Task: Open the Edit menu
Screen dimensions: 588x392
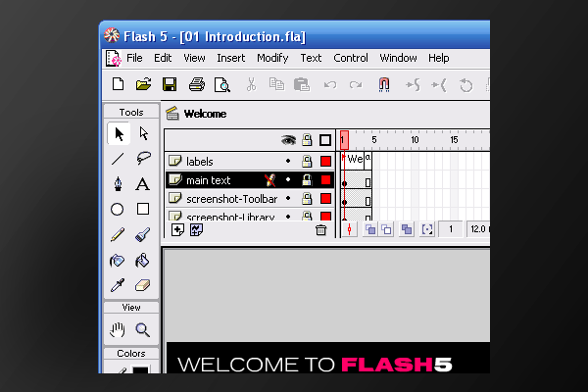Action: (163, 58)
